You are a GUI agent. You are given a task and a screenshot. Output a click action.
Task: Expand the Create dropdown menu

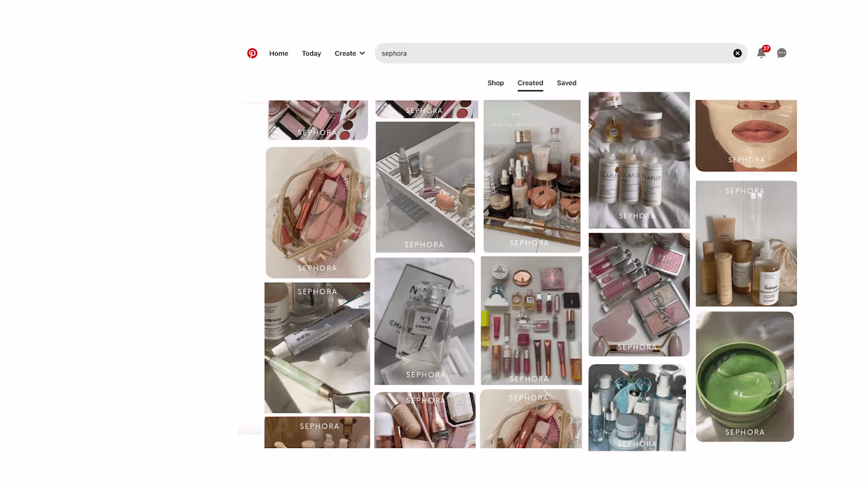pyautogui.click(x=350, y=53)
